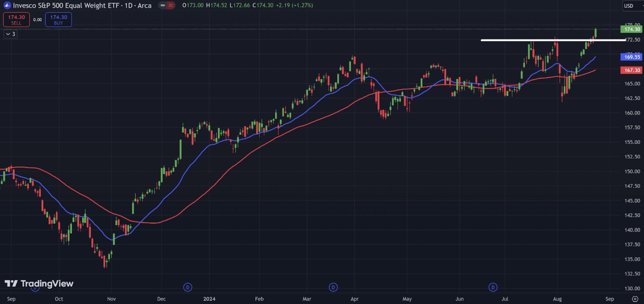
Task: Click the blue 169.55 indicator label
Action: [631, 57]
